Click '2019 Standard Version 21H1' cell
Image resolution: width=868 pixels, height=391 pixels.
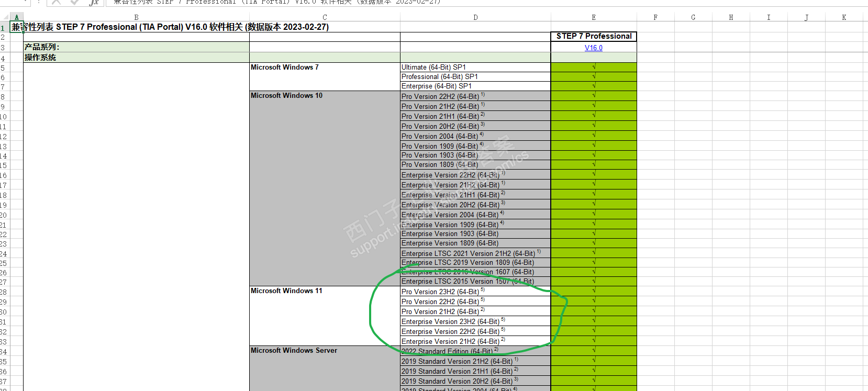[475, 371]
